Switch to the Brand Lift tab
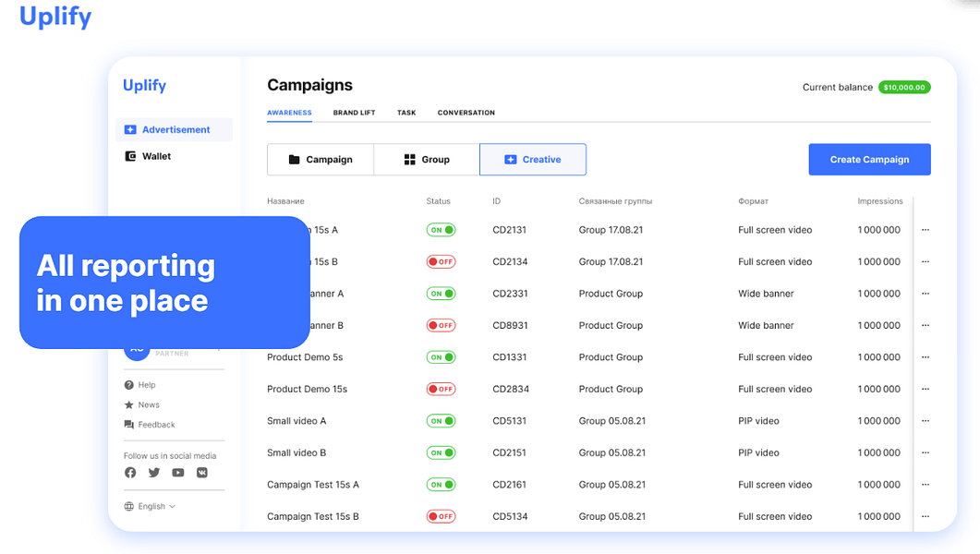Image resolution: width=980 pixels, height=554 pixels. [x=354, y=113]
